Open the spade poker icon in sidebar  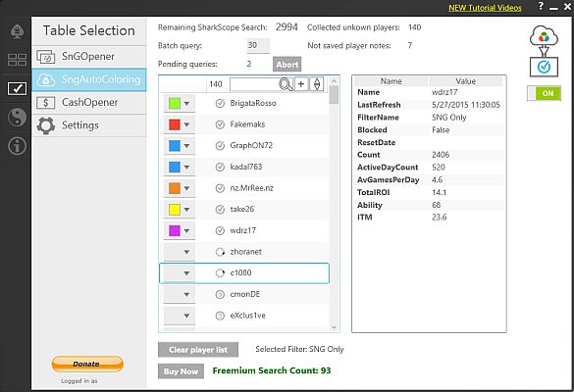pyautogui.click(x=17, y=31)
